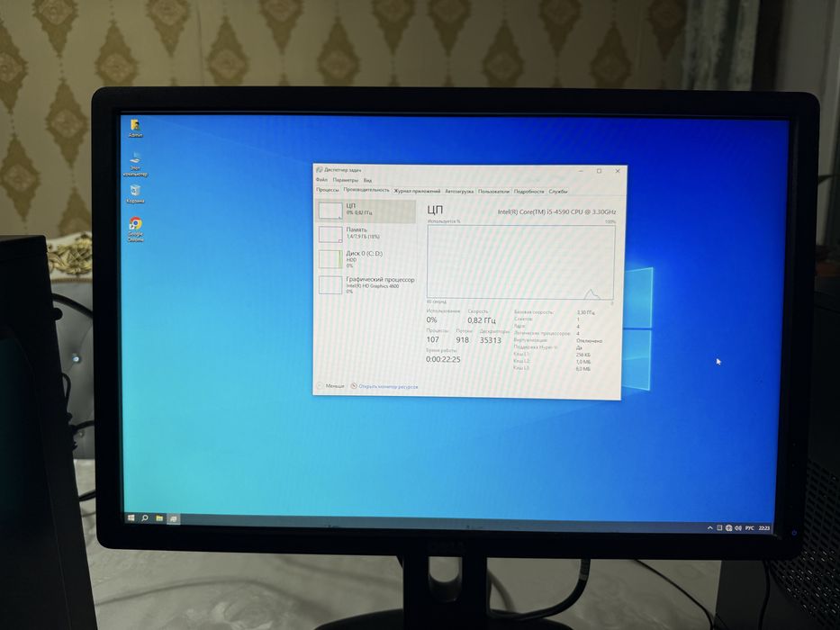Open the 'Параметры' menu
Viewport: 840px width, 630px height.
point(345,181)
